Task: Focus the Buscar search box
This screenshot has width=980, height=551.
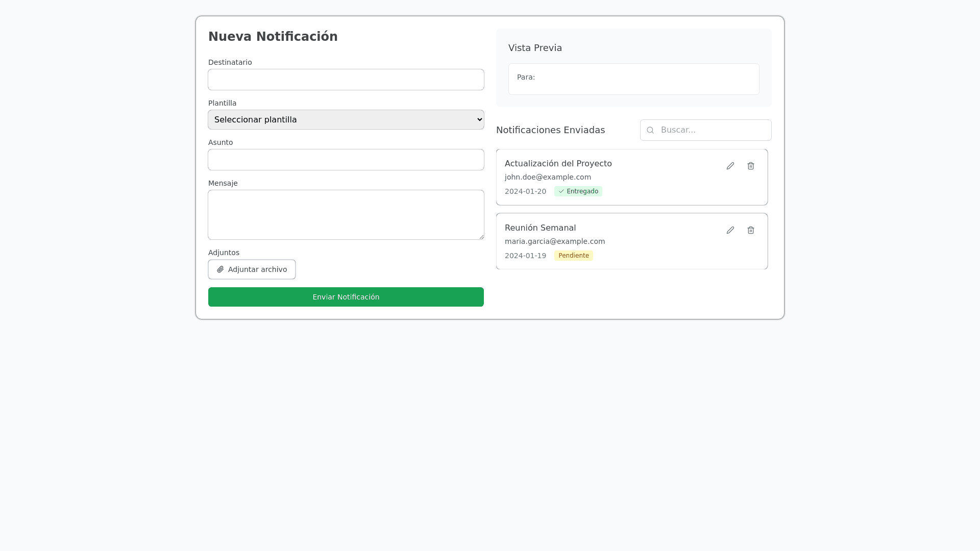Action: tap(712, 130)
